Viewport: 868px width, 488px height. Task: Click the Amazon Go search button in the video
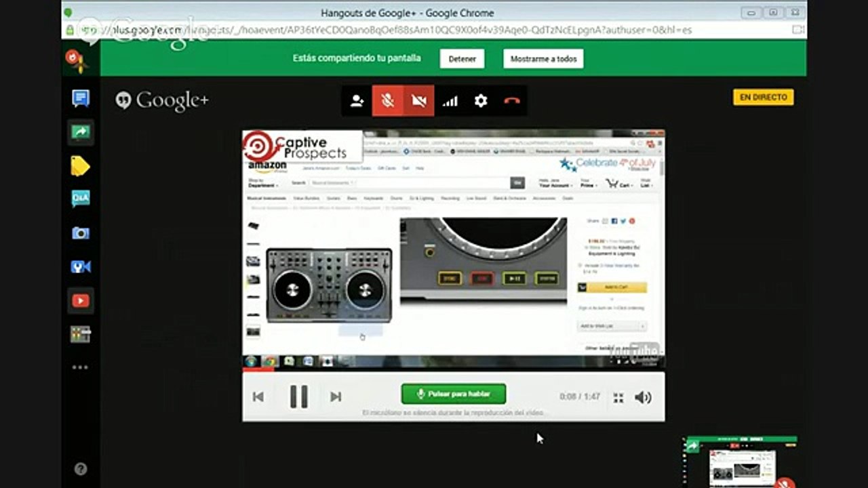519,183
